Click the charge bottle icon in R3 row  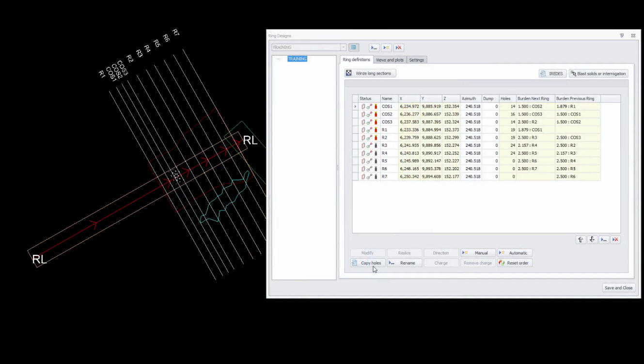[376, 145]
